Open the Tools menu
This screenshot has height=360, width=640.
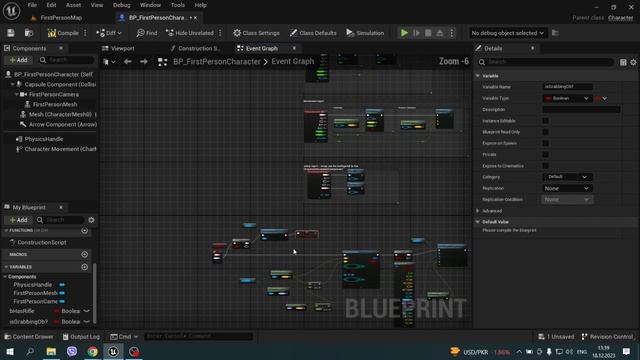(x=178, y=5)
